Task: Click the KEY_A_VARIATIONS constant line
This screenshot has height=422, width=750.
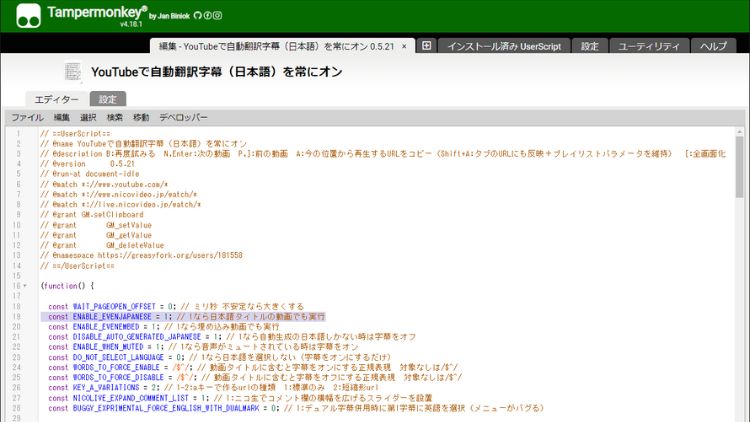Action: 214,388
